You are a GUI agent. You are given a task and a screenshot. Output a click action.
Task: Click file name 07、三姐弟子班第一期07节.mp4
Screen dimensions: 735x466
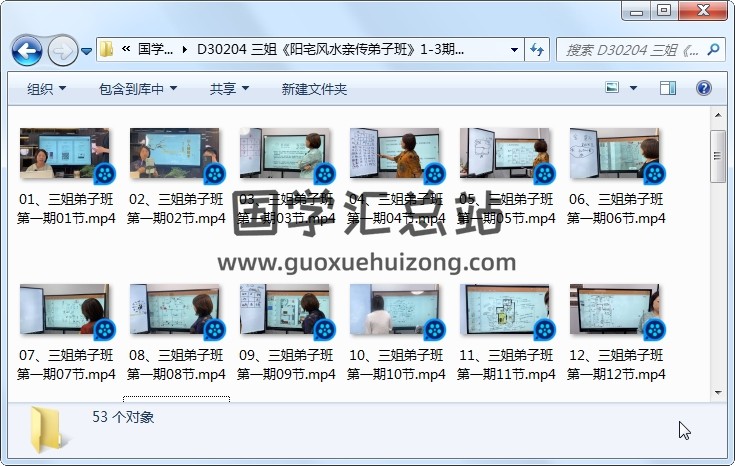(66, 364)
